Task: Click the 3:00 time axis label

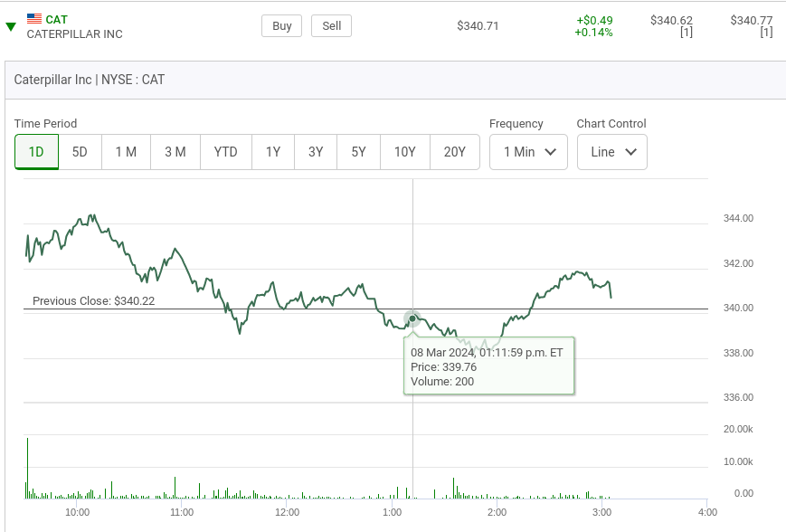Action: point(601,512)
